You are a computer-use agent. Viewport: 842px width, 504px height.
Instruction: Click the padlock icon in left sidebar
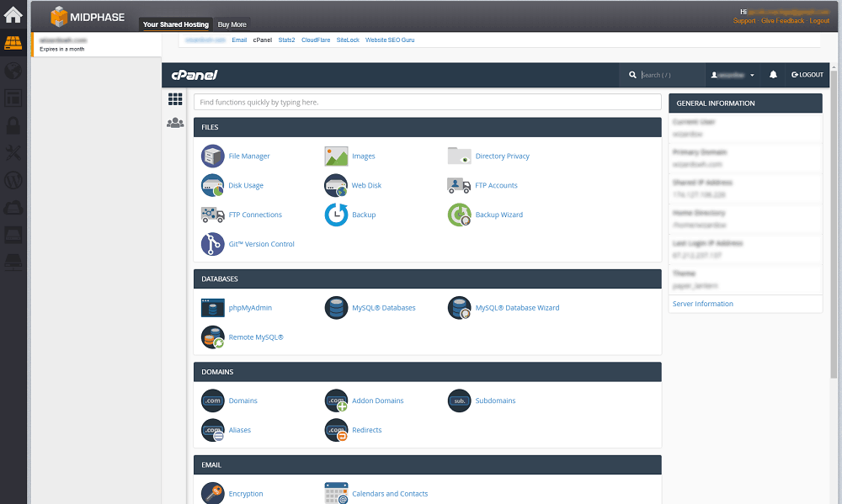point(13,126)
